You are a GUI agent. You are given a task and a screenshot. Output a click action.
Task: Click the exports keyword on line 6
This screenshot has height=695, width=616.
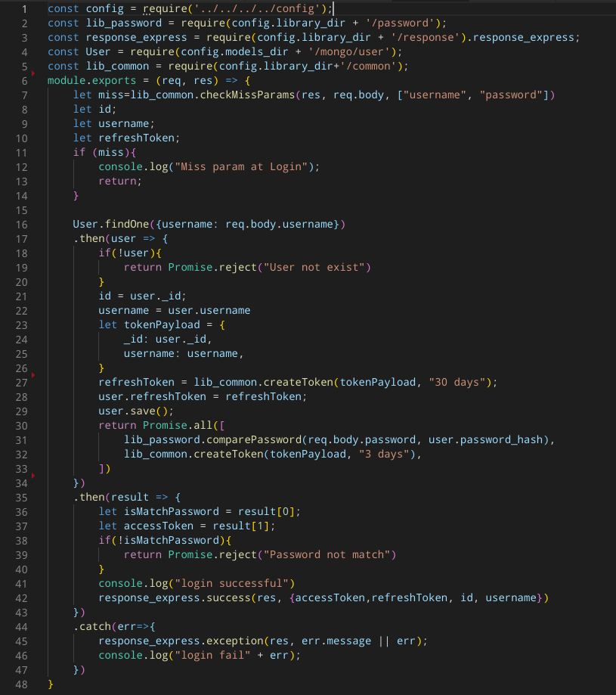[x=114, y=80]
